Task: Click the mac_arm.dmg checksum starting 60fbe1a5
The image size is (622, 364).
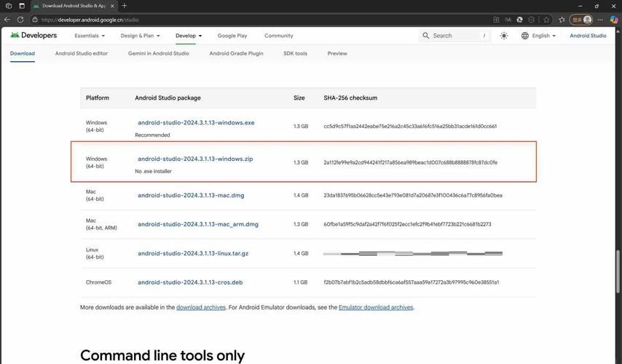Action: pos(407,224)
